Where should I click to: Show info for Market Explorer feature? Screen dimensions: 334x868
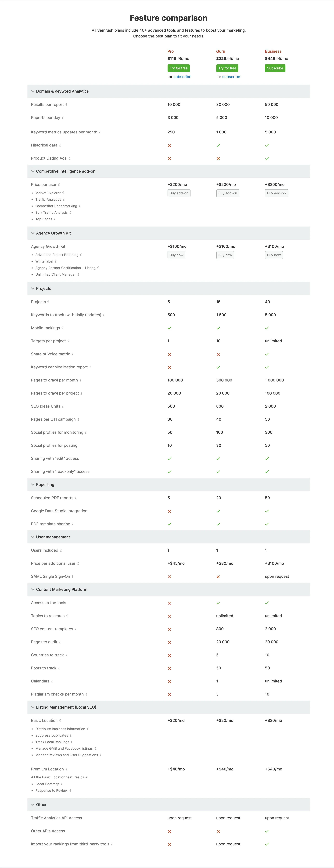(64, 193)
